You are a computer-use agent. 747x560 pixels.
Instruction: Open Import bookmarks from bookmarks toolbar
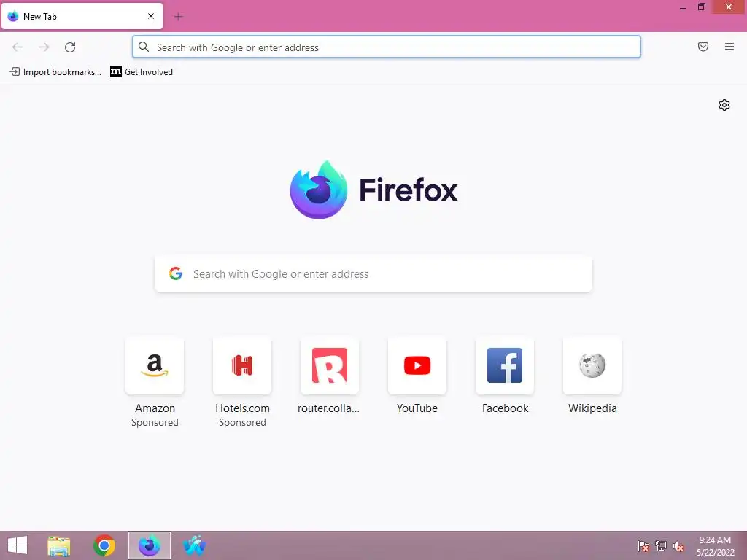pos(55,72)
